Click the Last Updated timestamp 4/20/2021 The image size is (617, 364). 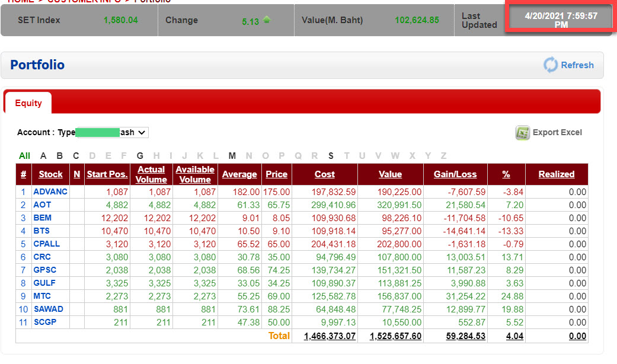[x=561, y=20]
